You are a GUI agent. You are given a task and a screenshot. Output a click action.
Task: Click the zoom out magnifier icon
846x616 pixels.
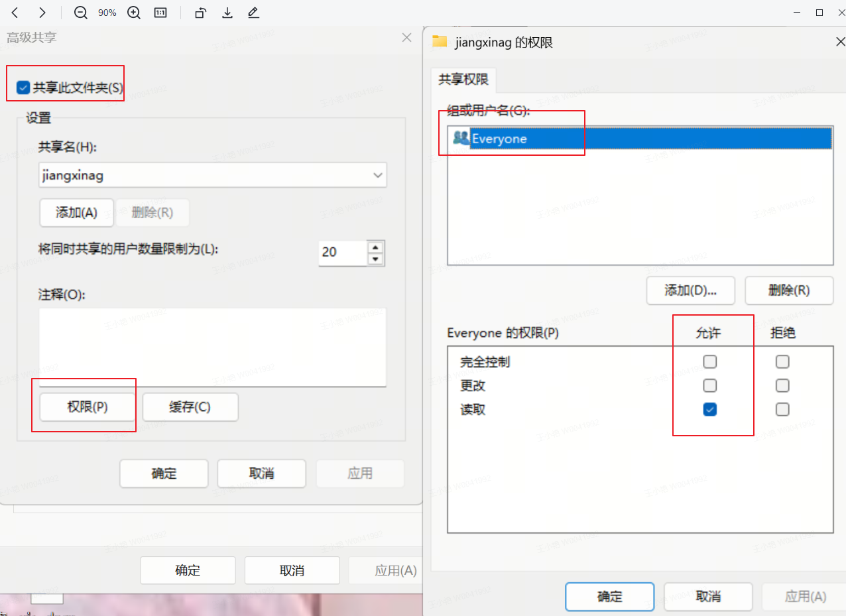pos(81,13)
